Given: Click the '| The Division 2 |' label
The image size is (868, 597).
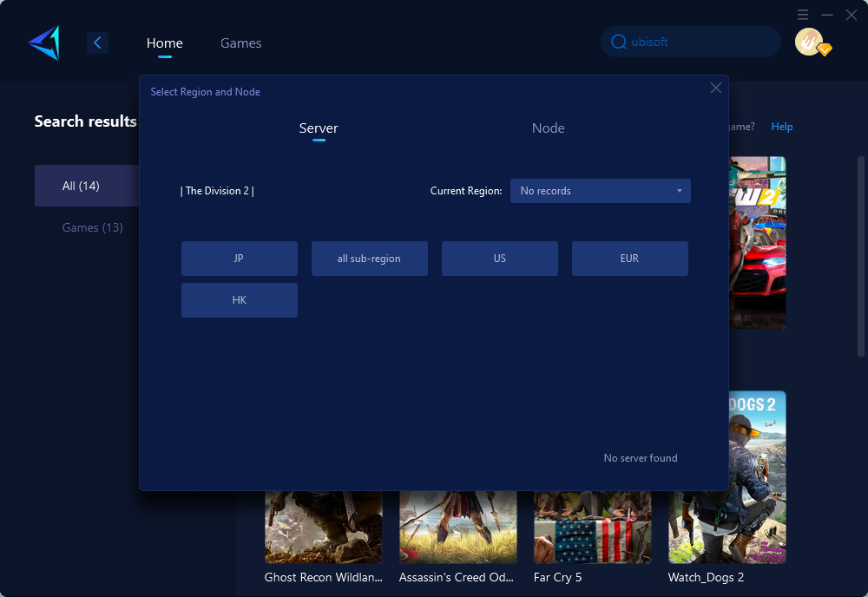Looking at the screenshot, I should (217, 191).
